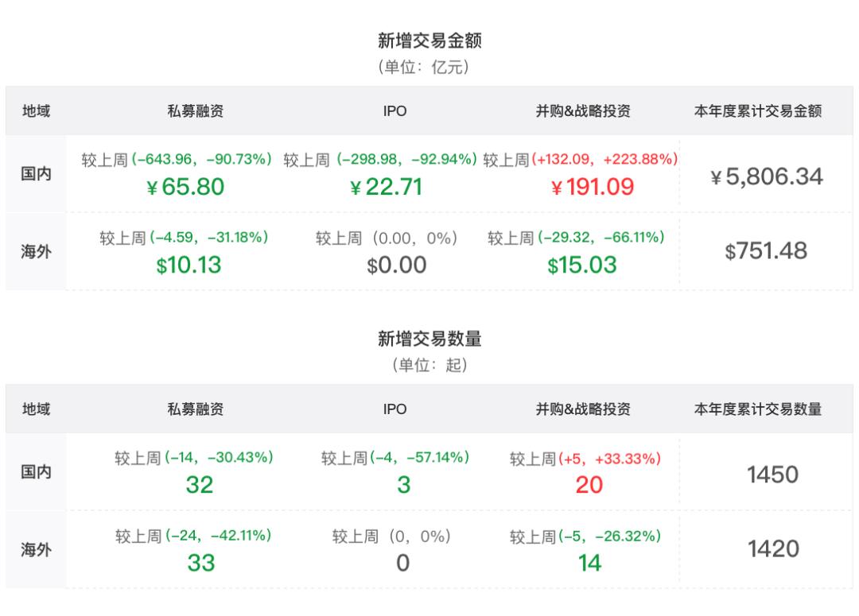Click domestic IPO amount ¥22.71
This screenshot has height=616, width=859.
coord(386,187)
